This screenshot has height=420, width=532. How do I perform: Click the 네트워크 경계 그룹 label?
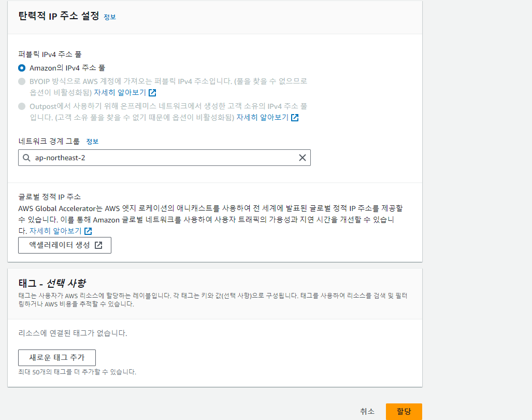click(49, 141)
